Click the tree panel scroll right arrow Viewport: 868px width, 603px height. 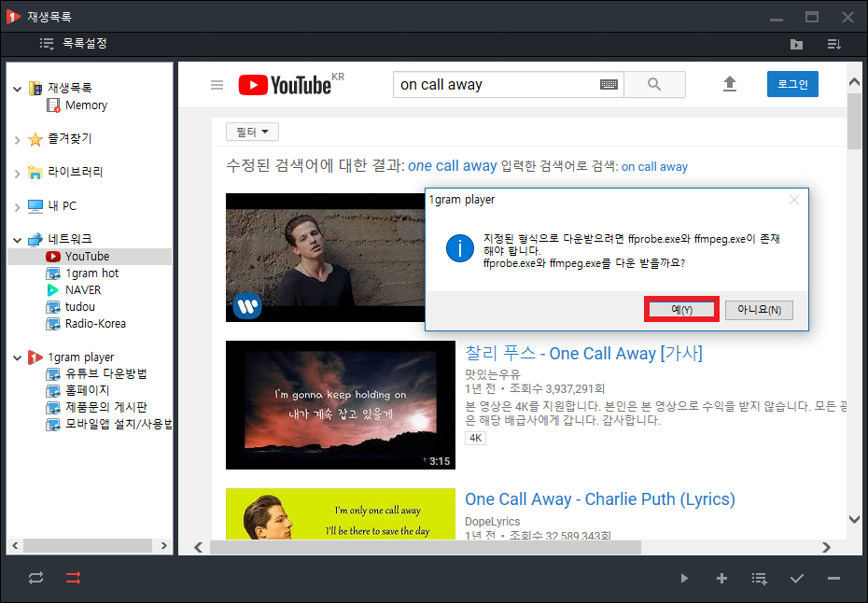[x=163, y=546]
